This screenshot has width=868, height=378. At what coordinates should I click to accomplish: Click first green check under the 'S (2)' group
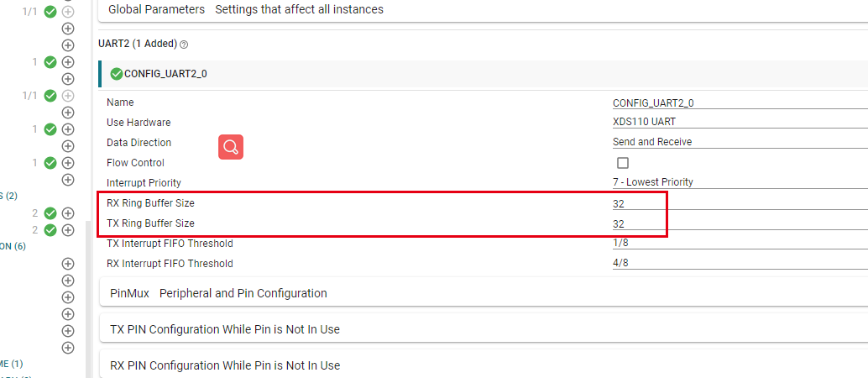pyautogui.click(x=50, y=213)
